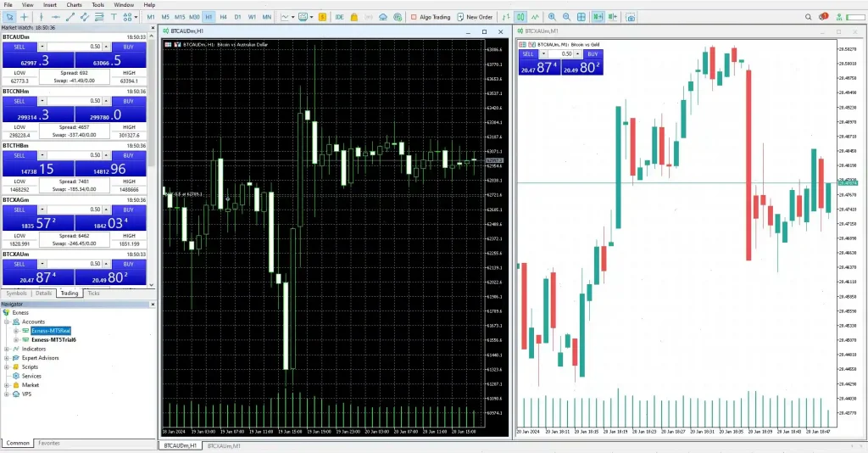The height and width of the screenshot is (453, 868).
Task: Toggle the H1 timeframe button
Action: tap(209, 17)
